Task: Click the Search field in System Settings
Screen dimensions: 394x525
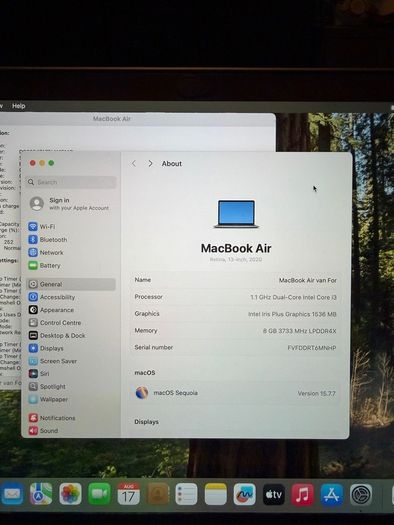Action: [71, 182]
